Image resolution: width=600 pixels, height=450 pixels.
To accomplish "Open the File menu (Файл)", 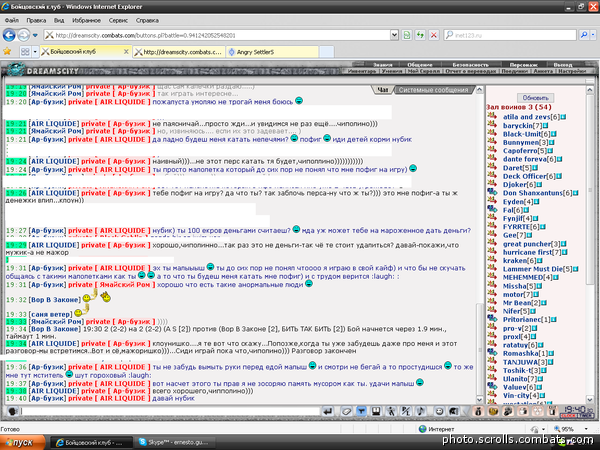I will point(11,20).
